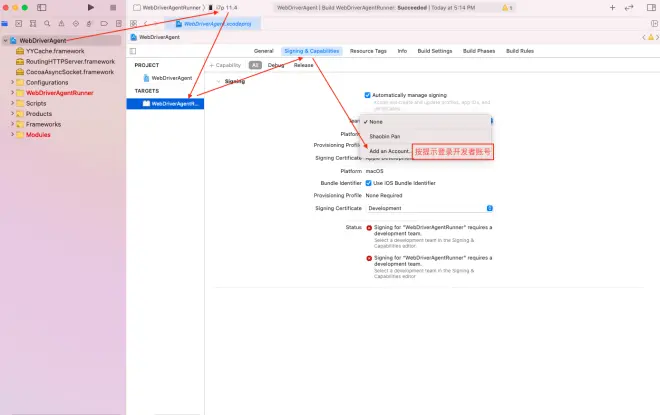The width and height of the screenshot is (660, 415).
Task: Open the Development signing certificate dropdown
Action: point(429,208)
